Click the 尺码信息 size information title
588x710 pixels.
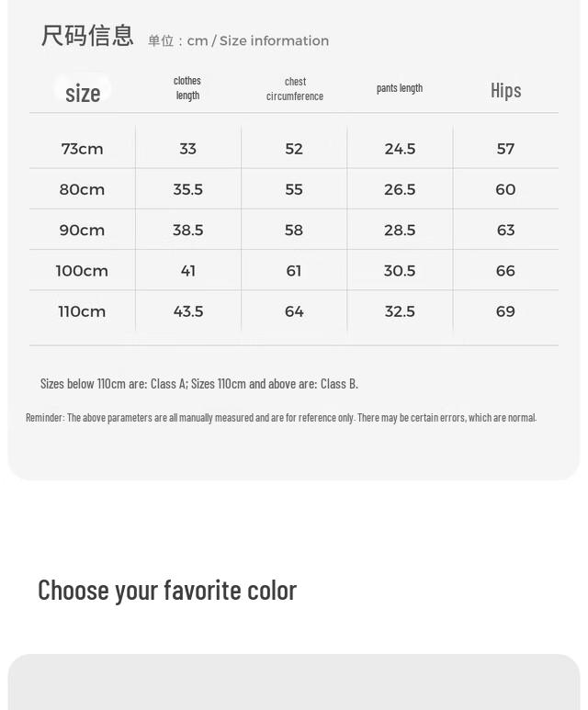(x=87, y=36)
